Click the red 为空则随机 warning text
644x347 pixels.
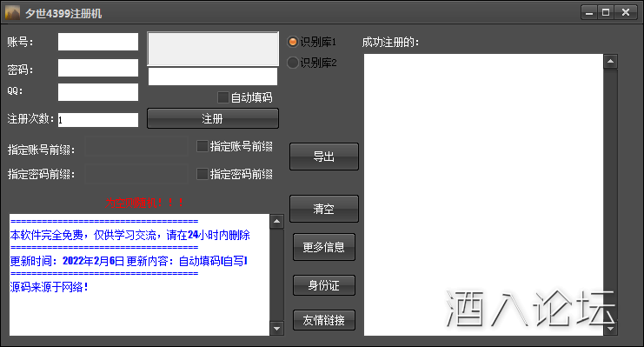point(143,203)
